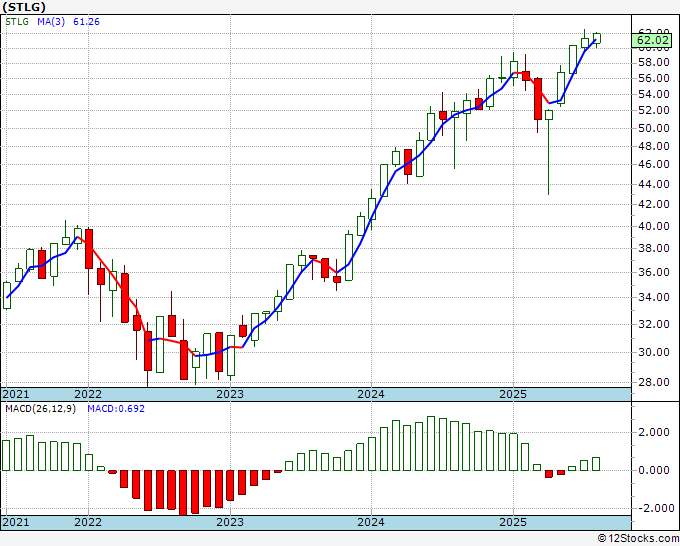Click the 48.00 price axis label
The image size is (680, 546).
[x=654, y=146]
